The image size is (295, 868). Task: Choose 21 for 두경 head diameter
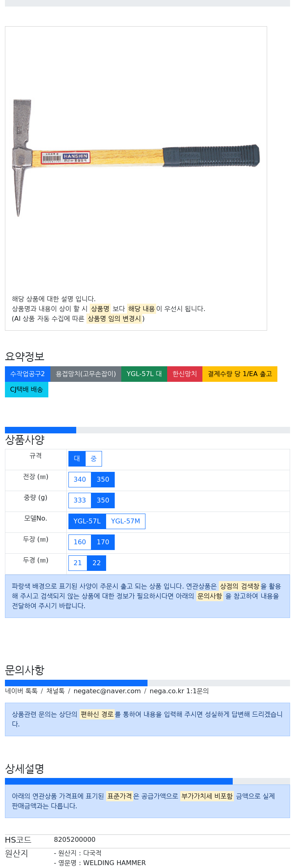78,563
